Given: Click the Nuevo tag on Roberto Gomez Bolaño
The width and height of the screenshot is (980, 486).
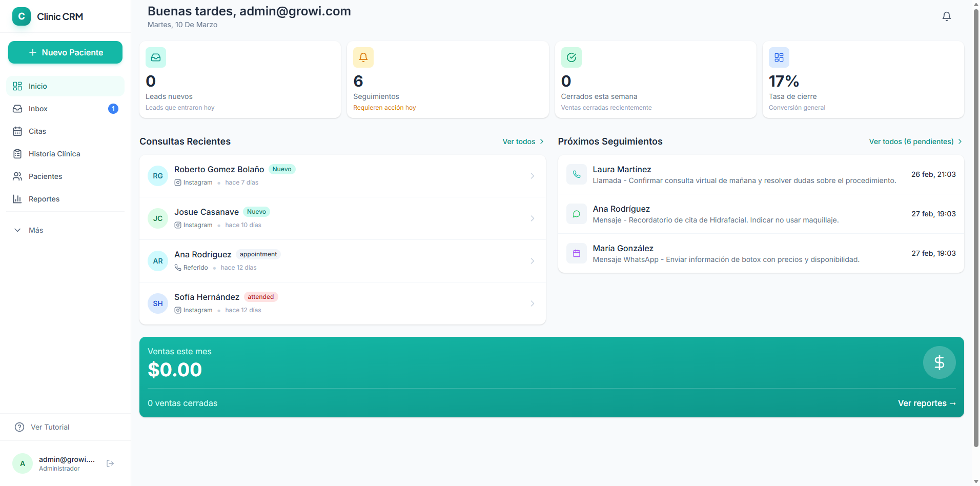Looking at the screenshot, I should tap(282, 169).
